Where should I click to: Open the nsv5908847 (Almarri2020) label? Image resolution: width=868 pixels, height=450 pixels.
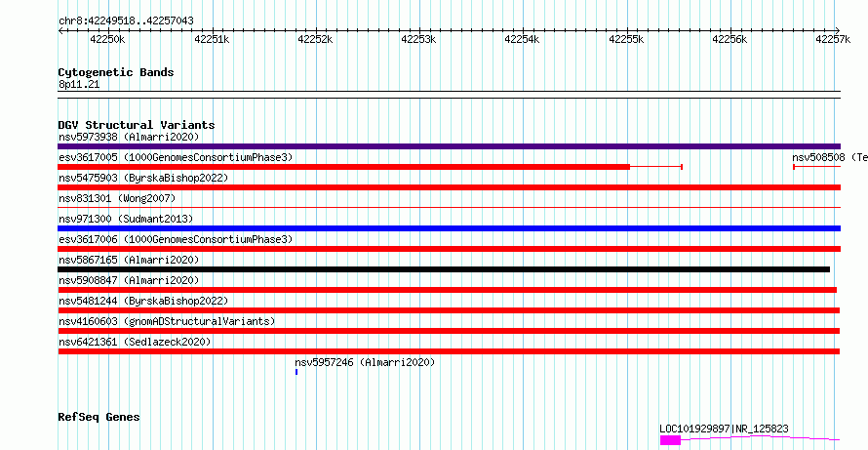pyautogui.click(x=129, y=280)
